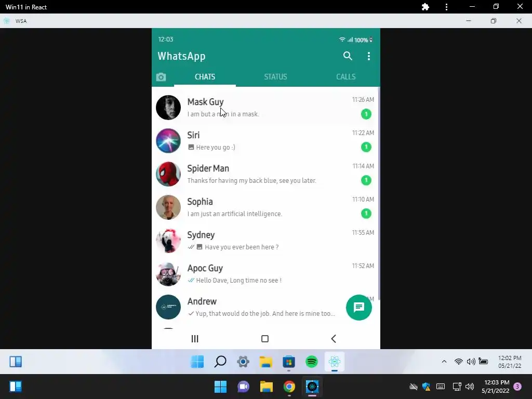
Task: Open the Andrew chat name
Action: point(202,301)
